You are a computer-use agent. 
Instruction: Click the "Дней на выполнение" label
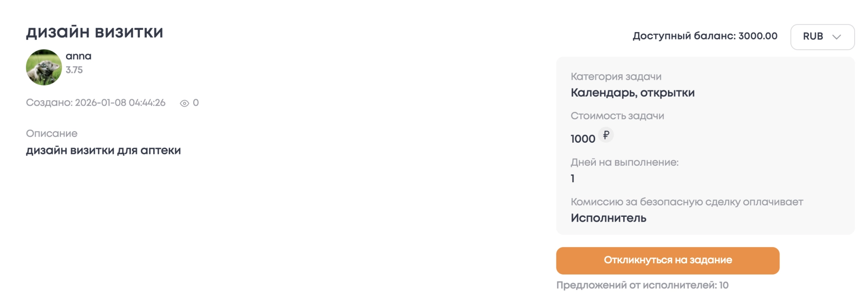tap(624, 162)
